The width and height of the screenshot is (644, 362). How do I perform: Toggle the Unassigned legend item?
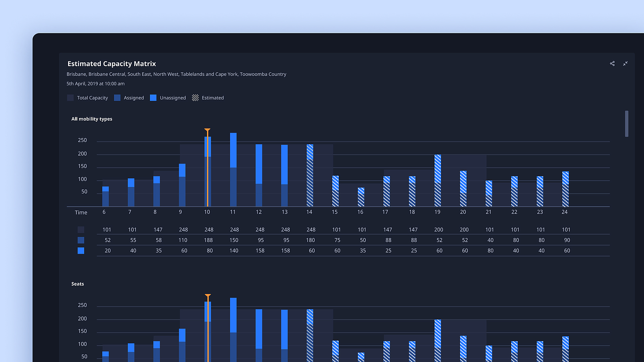(168, 98)
